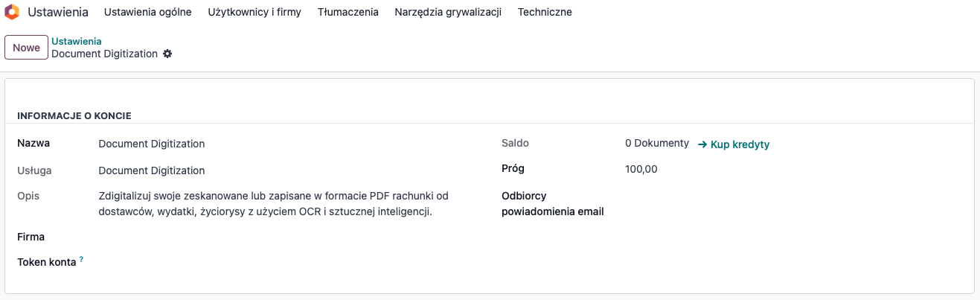Click the arrow icon before Kup kredyty
The height and width of the screenshot is (300, 980).
(x=702, y=144)
